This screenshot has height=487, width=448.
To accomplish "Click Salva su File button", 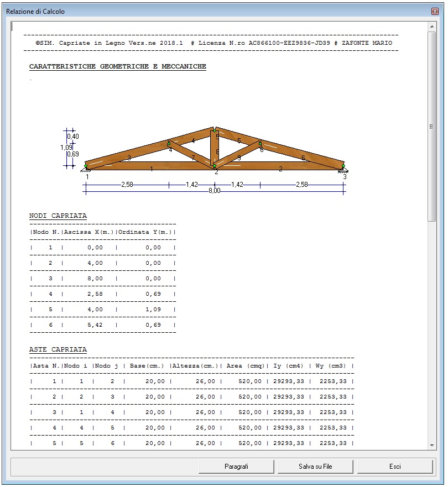I will 315,467.
